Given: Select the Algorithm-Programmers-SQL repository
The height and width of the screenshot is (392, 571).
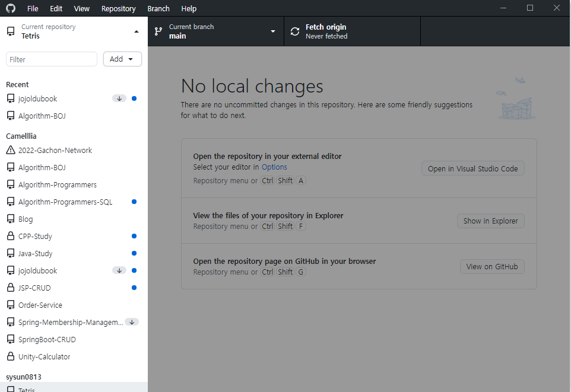Looking at the screenshot, I should (x=74, y=202).
